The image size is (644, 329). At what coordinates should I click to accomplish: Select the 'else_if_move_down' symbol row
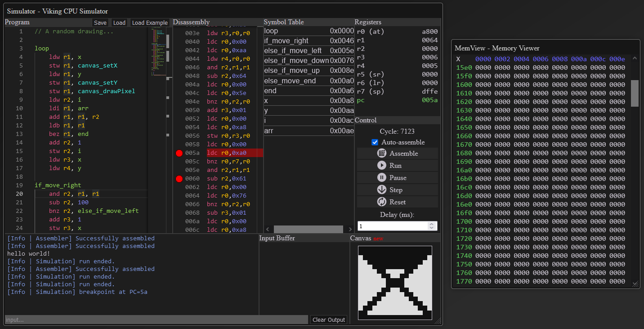click(x=309, y=61)
